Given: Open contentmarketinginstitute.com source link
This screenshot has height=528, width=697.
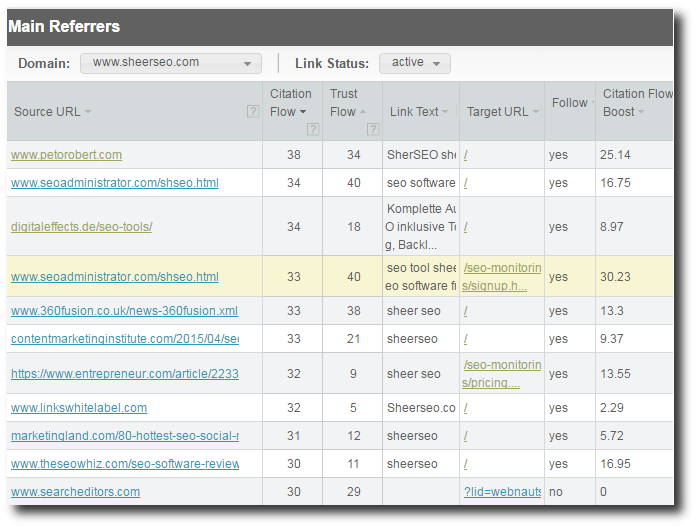Looking at the screenshot, I should click(125, 339).
